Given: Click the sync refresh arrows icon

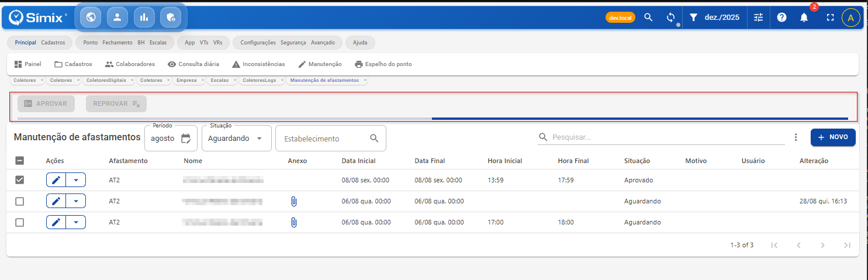Looking at the screenshot, I should (x=671, y=18).
